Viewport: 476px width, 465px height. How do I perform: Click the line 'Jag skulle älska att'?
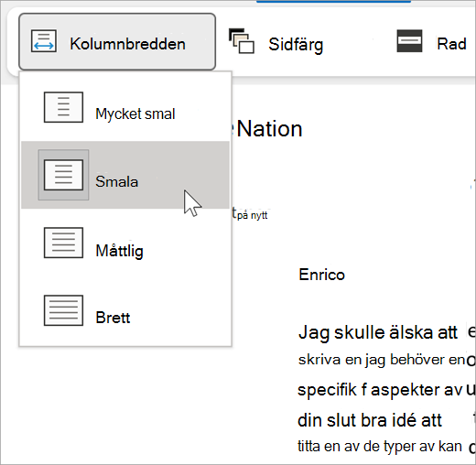coord(378,332)
